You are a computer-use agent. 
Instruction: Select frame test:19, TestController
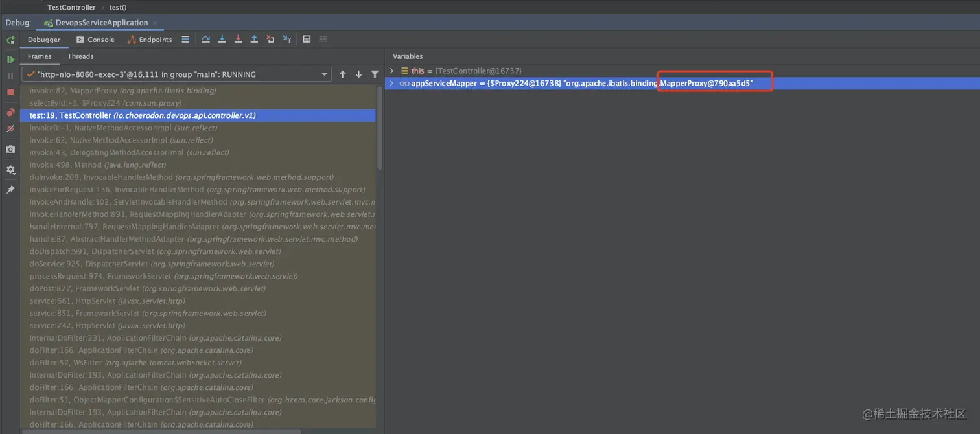pos(198,115)
